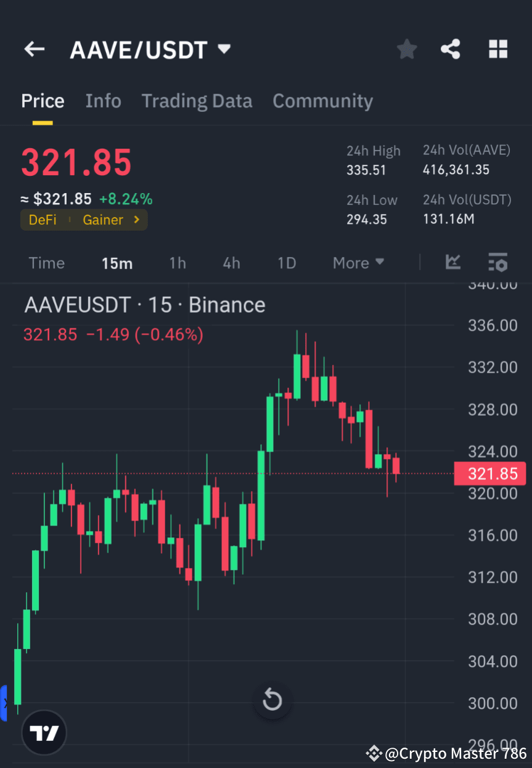Open the DeFi category label
The image size is (532, 768).
click(43, 220)
